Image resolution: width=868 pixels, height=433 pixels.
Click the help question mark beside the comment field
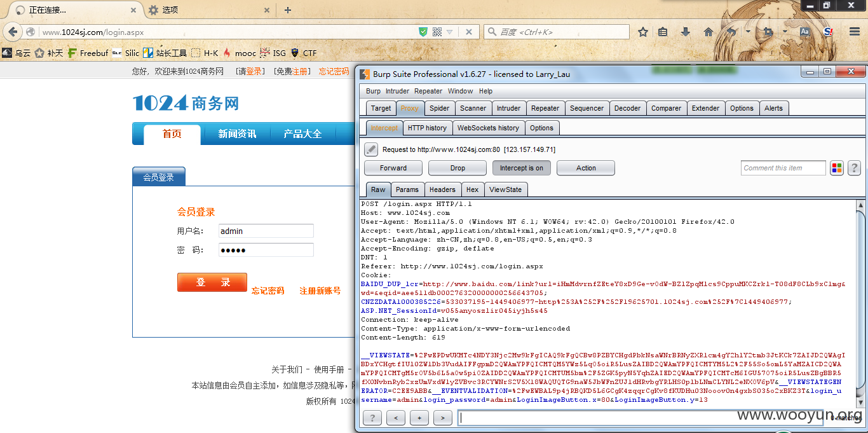(x=854, y=168)
